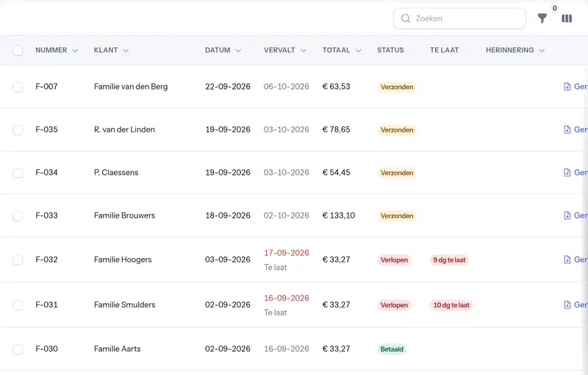Focus the Zoeken search field
This screenshot has width=588, height=375.
click(x=459, y=18)
